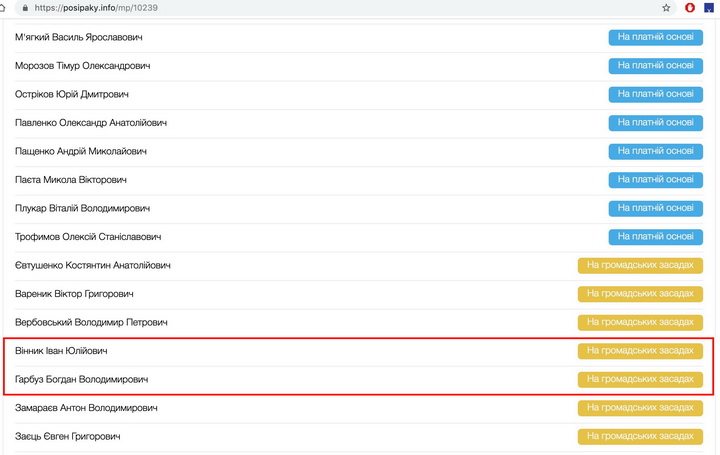This screenshot has width=720, height=455.
Task: Click the red browser extension icon
Action: pyautogui.click(x=690, y=7)
